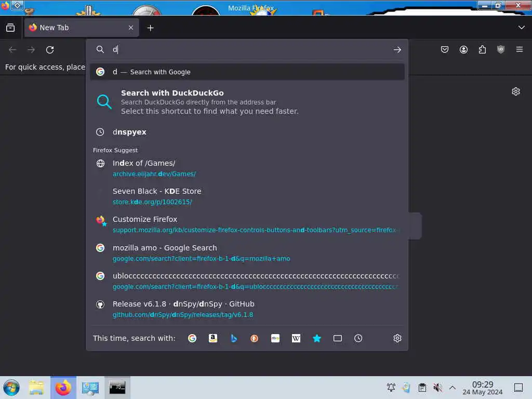Go back with the back arrow
Image resolution: width=532 pixels, height=399 pixels.
click(x=12, y=50)
